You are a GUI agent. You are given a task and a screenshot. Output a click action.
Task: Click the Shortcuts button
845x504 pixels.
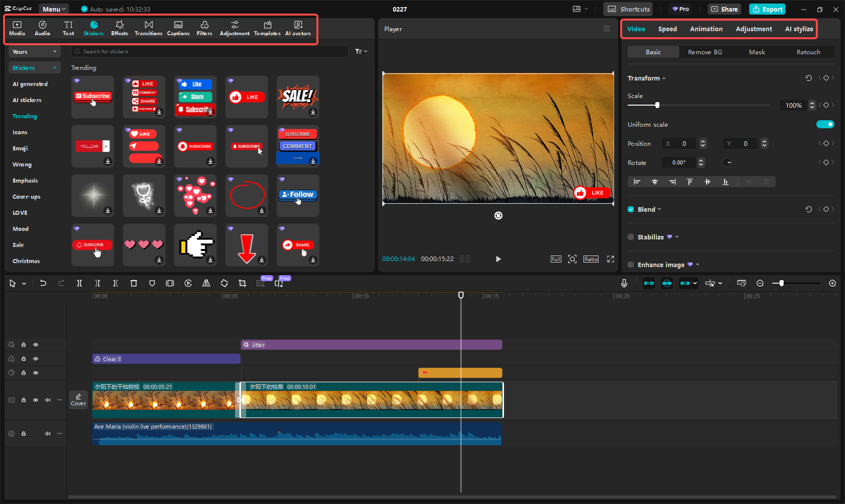[629, 9]
